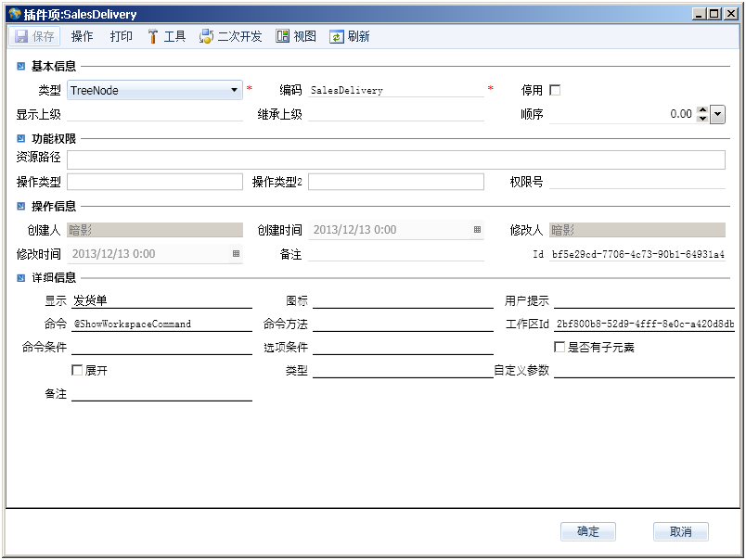Collapse the 功能权限 section
The width and height of the screenshot is (746, 560).
tap(20, 138)
